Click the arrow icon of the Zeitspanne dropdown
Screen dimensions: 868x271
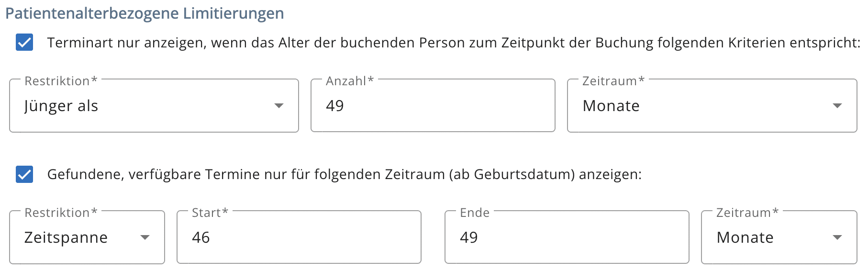click(x=145, y=237)
